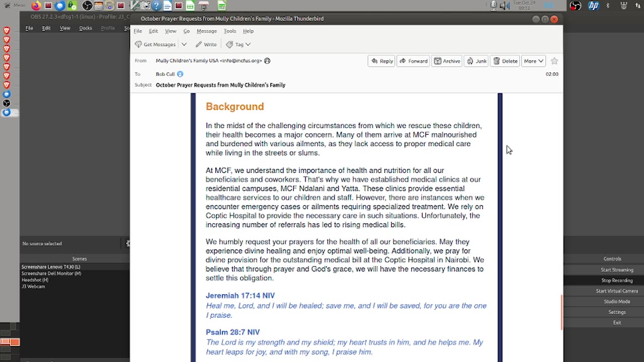
Task: Click the blue document writer panel icon
Action: pyautogui.click(x=168, y=6)
